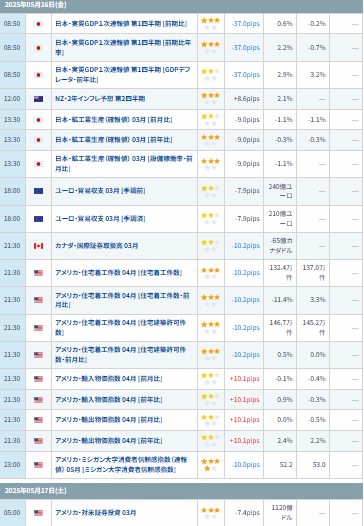Click the star rating for NZ 2年インフレ予想

tap(210, 99)
